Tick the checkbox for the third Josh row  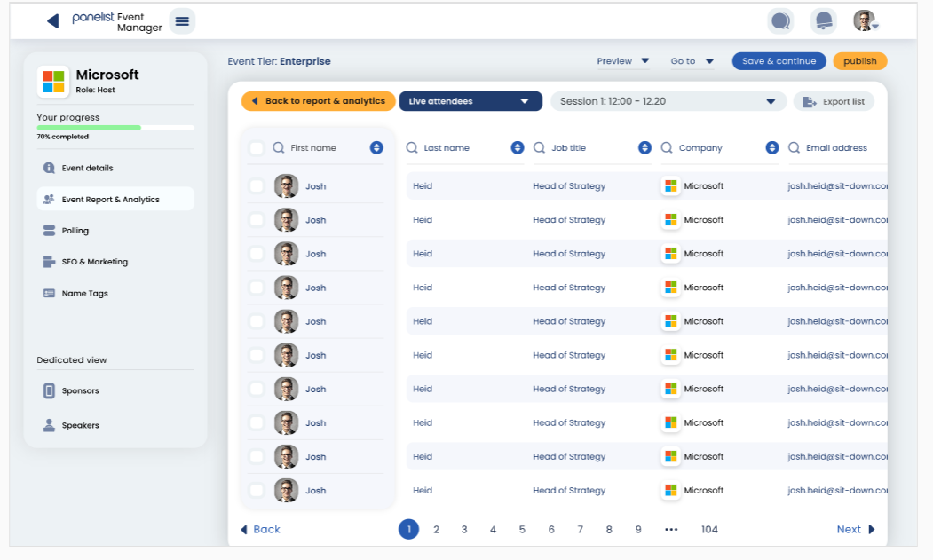point(257,254)
